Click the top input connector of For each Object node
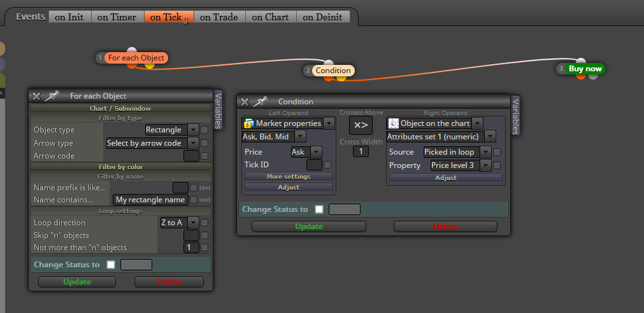Viewport: 644px width, 313px height. [x=132, y=50]
